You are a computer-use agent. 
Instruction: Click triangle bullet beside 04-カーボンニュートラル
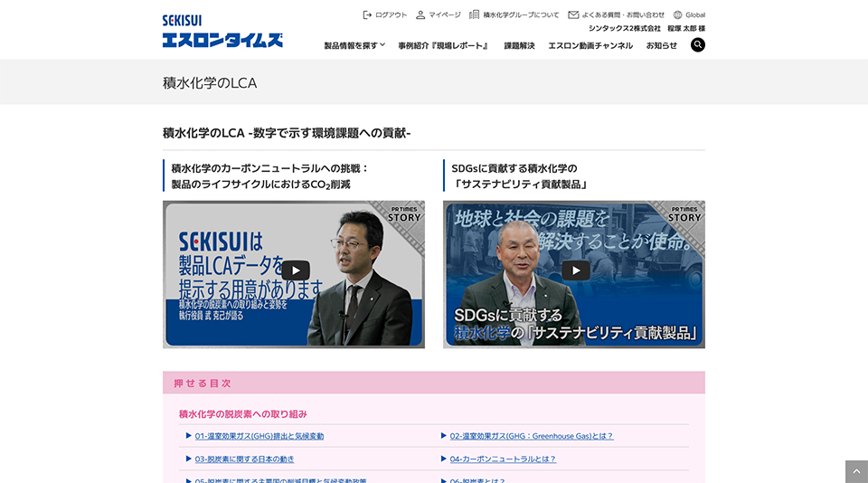click(443, 459)
